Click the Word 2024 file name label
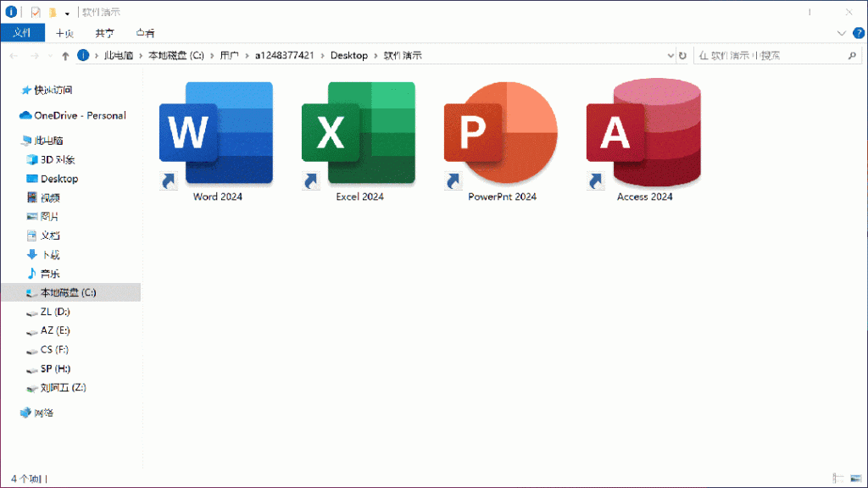The image size is (868, 488). (218, 197)
